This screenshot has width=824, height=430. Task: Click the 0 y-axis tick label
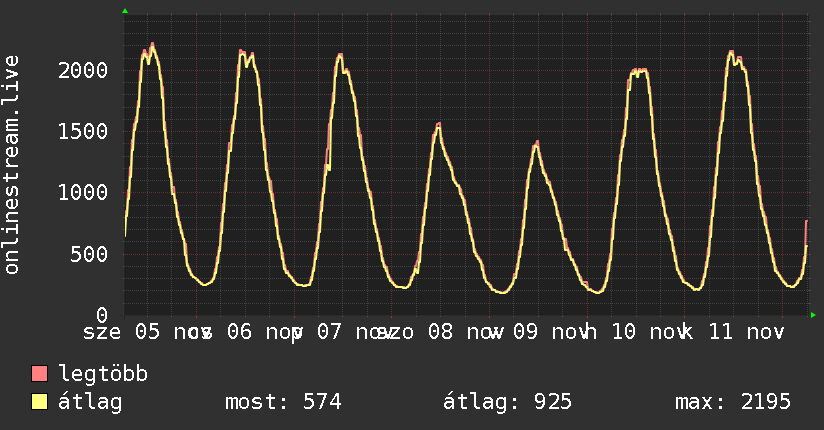tap(101, 314)
